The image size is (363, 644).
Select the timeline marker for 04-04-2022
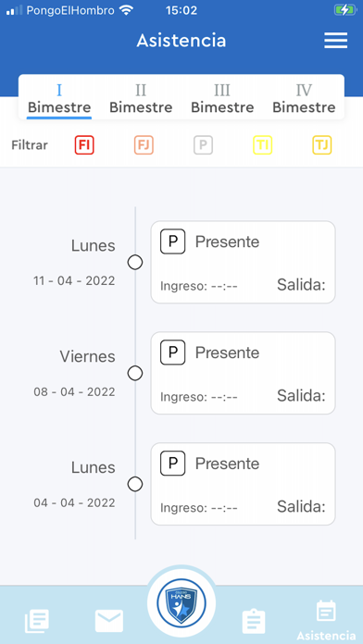135,484
